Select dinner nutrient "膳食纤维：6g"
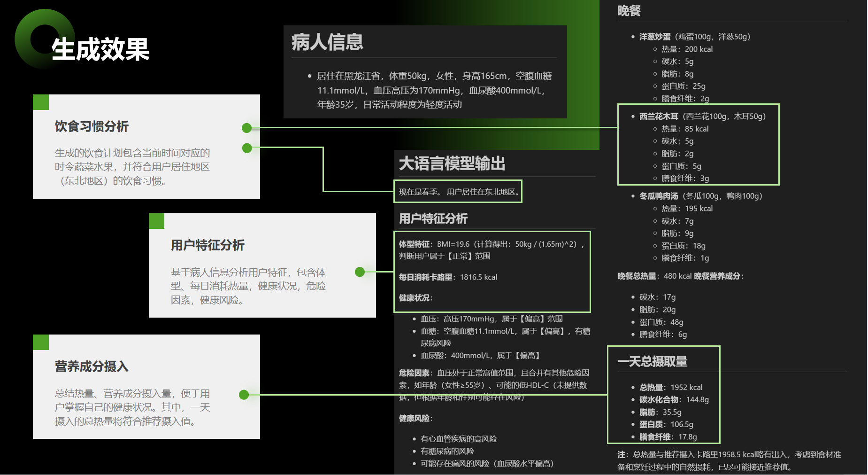 [663, 335]
